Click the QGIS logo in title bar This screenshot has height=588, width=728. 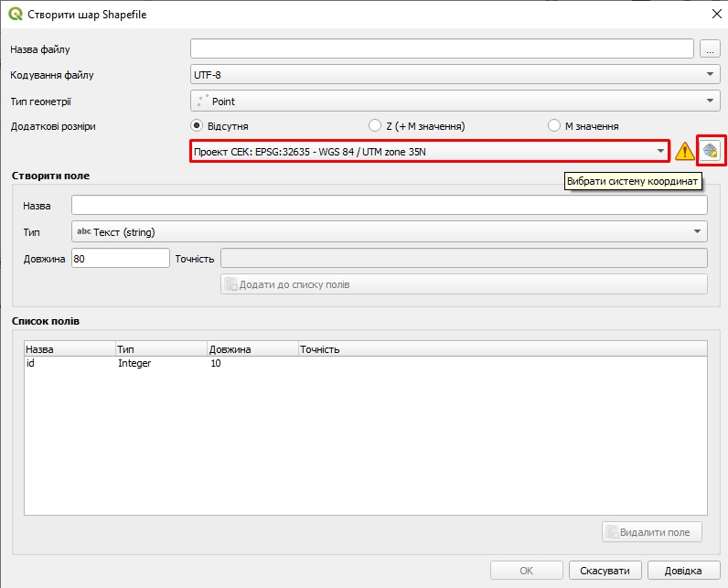15,15
